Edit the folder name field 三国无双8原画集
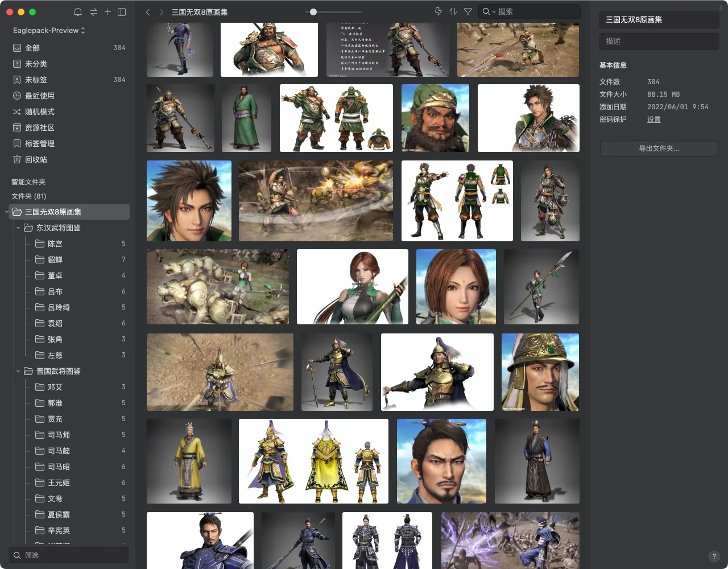The width and height of the screenshot is (728, 569). (659, 19)
